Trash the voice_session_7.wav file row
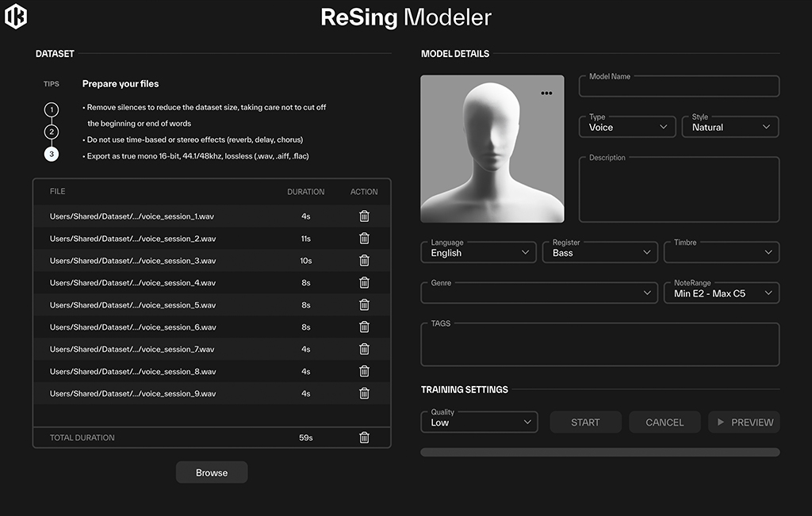Screen dimensions: 812x516 coord(364,349)
